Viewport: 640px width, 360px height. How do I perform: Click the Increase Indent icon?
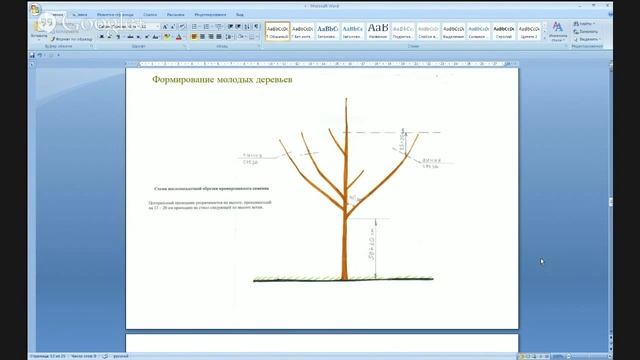coord(238,27)
